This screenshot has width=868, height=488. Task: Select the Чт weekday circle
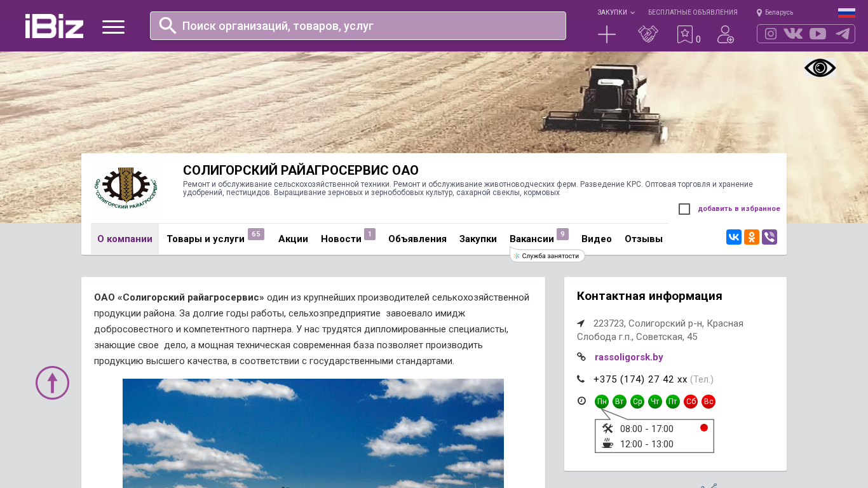(x=655, y=402)
